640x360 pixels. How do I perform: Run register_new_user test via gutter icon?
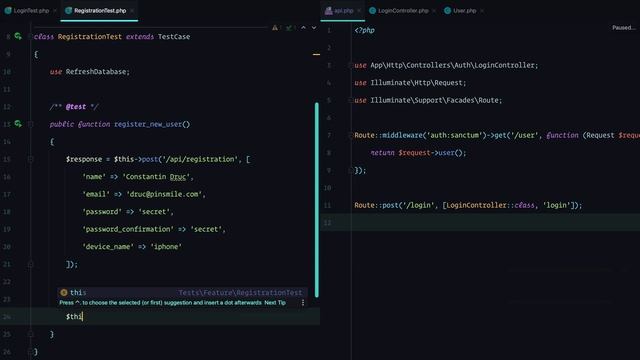tap(18, 124)
